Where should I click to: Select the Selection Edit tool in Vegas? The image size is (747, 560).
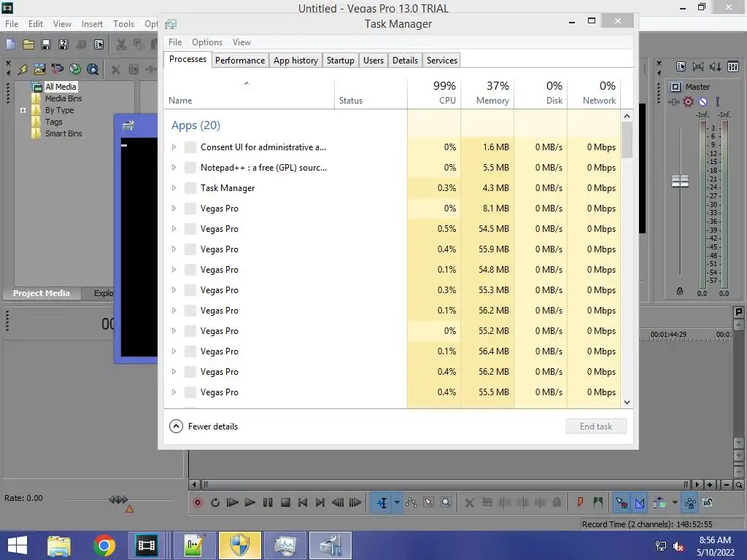[x=428, y=502]
